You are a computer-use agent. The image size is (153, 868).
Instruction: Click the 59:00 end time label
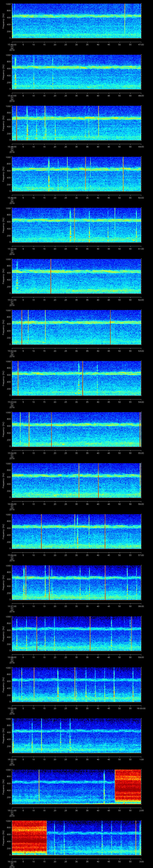pyautogui.click(x=141, y=657)
